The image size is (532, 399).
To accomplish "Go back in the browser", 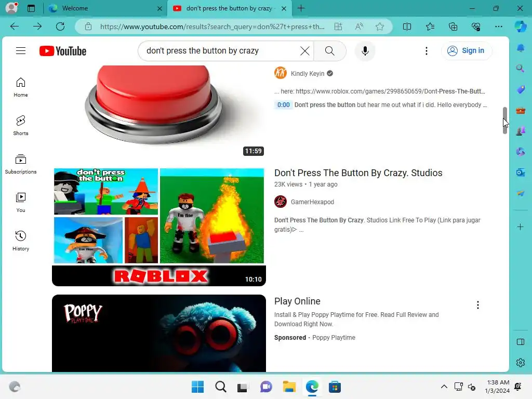I will pyautogui.click(x=14, y=26).
